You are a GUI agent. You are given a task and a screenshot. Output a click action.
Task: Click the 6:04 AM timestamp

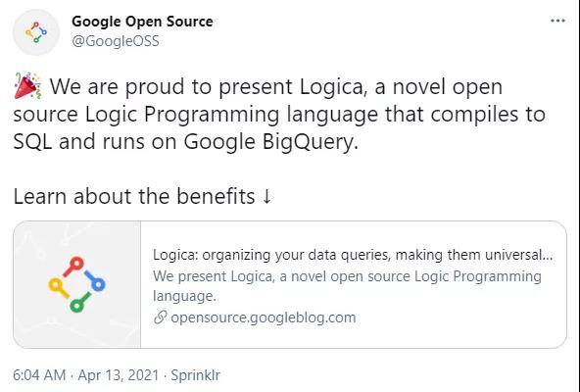click(x=39, y=375)
